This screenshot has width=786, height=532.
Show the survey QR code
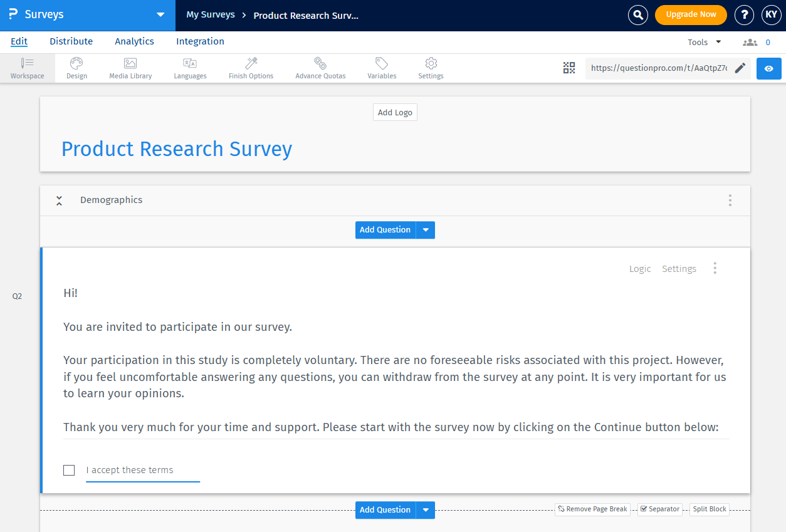[x=569, y=68]
